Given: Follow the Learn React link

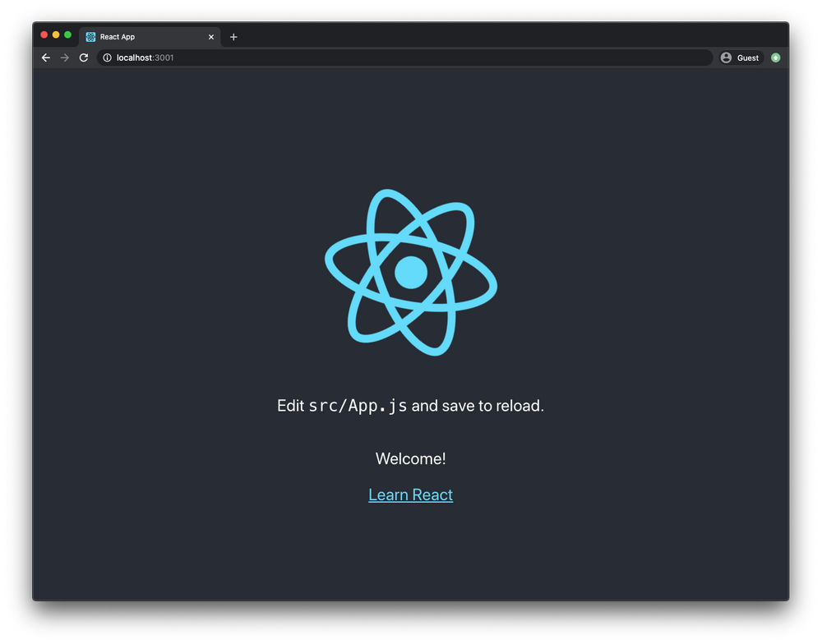Looking at the screenshot, I should click(411, 494).
